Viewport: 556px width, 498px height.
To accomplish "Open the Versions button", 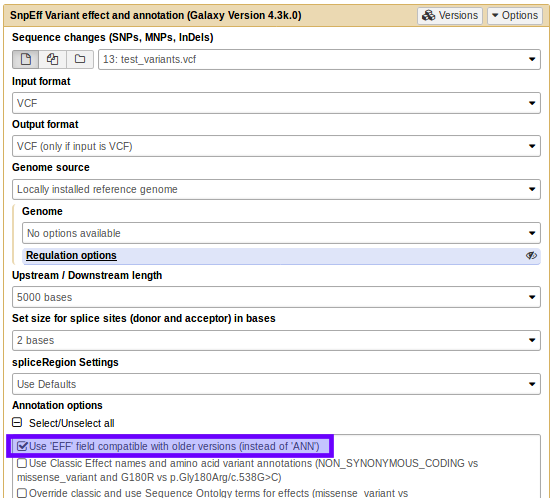I will coord(450,16).
